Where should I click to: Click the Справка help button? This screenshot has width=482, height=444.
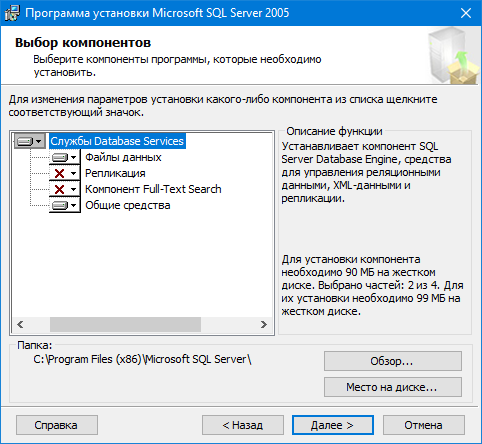click(x=57, y=425)
